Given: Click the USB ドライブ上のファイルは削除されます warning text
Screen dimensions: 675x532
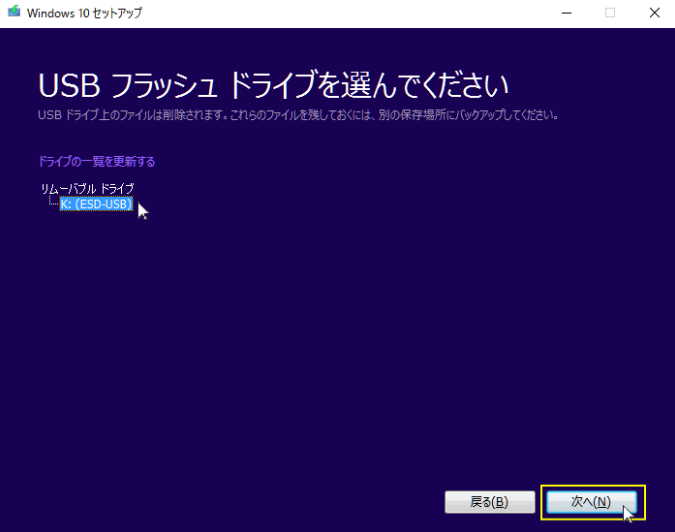Looking at the screenshot, I should pyautogui.click(x=298, y=115).
